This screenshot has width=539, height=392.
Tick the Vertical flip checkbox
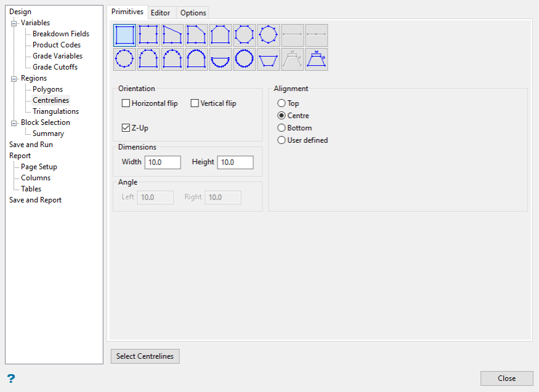(195, 103)
